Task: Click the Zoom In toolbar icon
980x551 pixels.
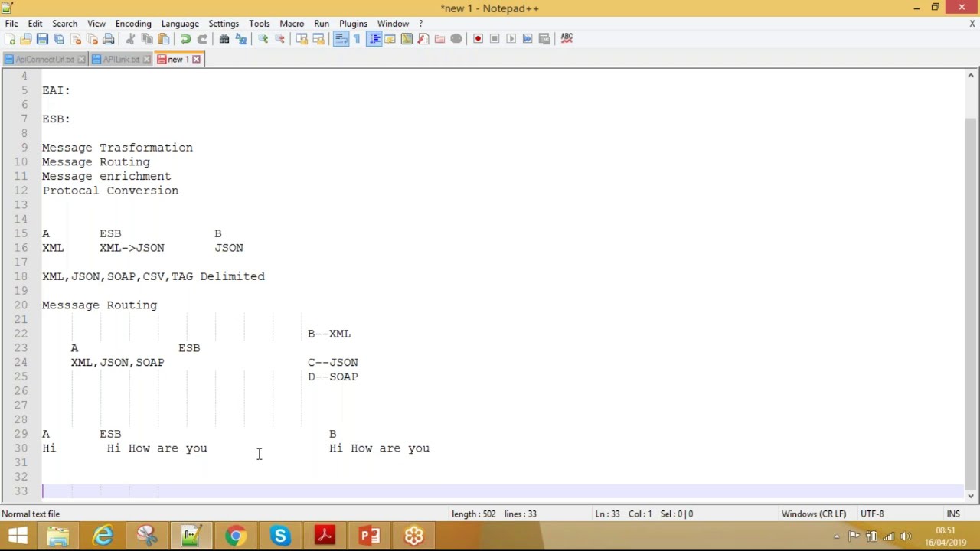Action: point(263,38)
